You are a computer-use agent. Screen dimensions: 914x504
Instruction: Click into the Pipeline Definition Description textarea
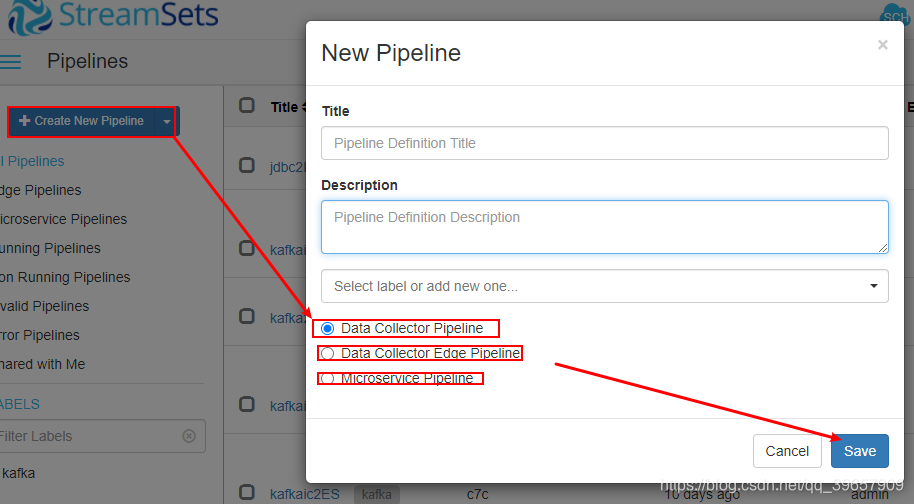604,227
